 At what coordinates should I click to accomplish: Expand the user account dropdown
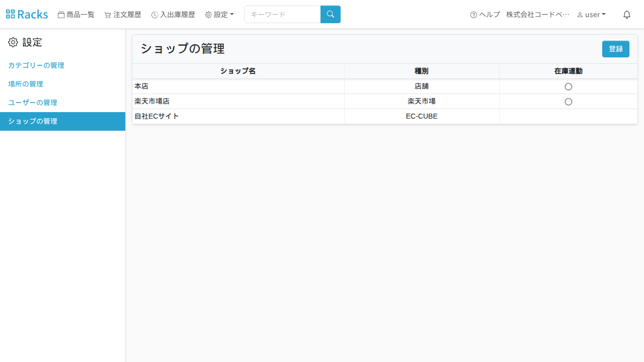[x=591, y=15]
